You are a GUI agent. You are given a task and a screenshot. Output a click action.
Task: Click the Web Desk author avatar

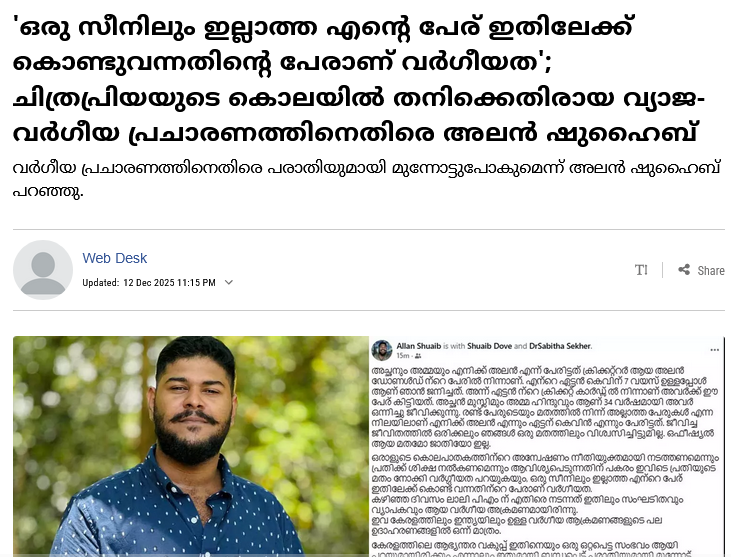coord(43,270)
